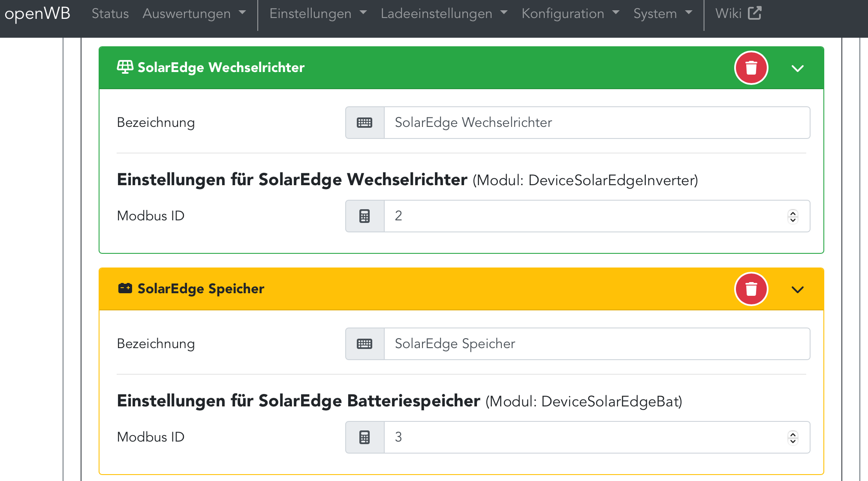This screenshot has height=481, width=868.
Task: Click the '(Modul: DeviceSolarEdgeInverter)' text
Action: coord(585,180)
